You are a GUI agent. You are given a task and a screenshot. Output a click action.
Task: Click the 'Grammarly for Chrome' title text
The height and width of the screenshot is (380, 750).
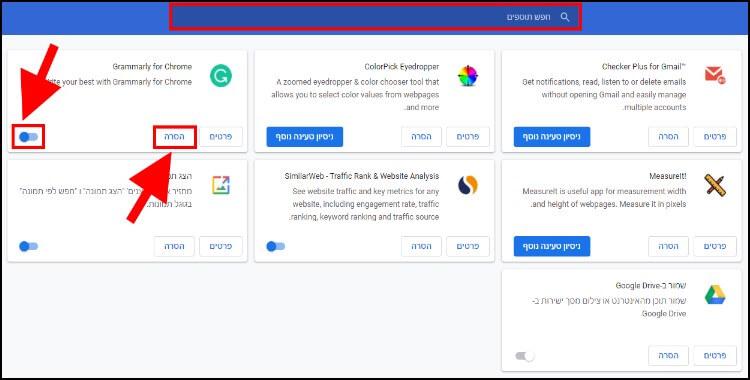point(152,67)
